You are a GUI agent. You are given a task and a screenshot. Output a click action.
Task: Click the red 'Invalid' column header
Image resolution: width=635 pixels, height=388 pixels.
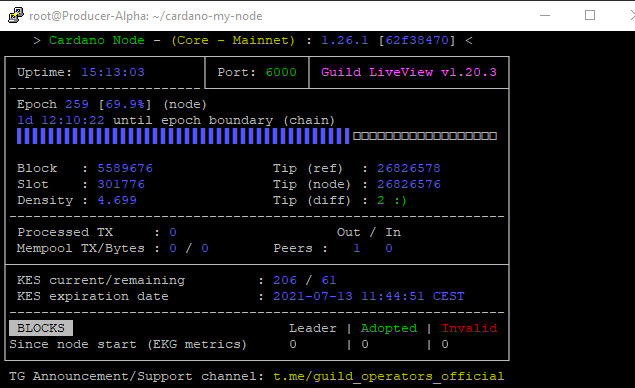469,328
